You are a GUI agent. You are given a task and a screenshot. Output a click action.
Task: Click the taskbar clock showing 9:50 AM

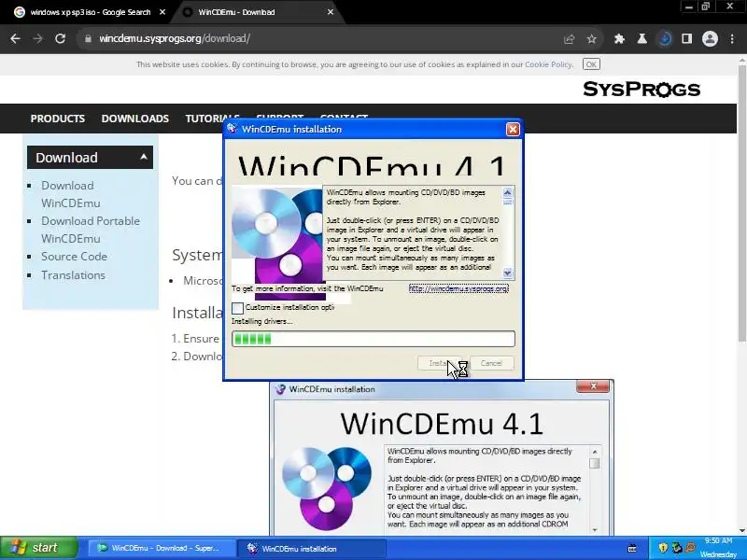[718, 541]
